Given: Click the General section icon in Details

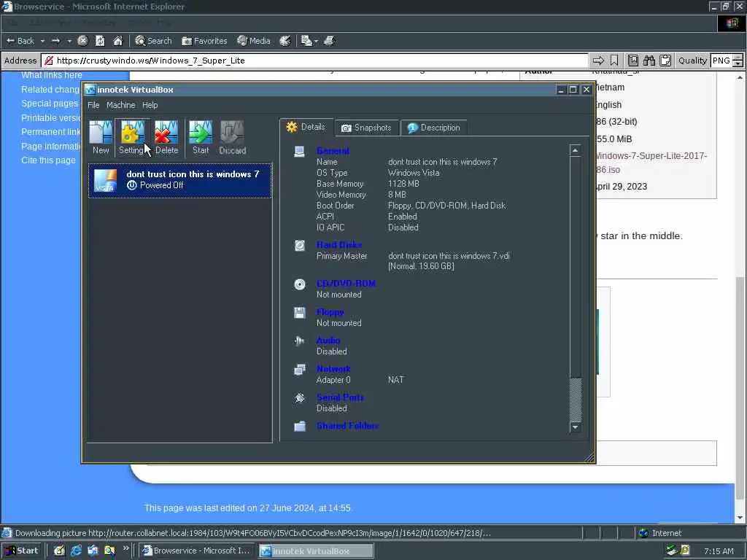Looking at the screenshot, I should 299,152.
